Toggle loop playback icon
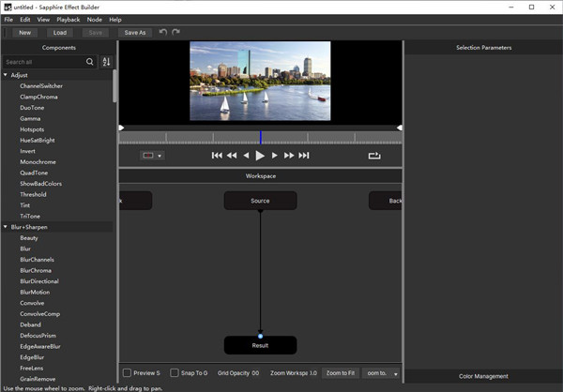Image resolution: width=563 pixels, height=392 pixels. (x=375, y=156)
